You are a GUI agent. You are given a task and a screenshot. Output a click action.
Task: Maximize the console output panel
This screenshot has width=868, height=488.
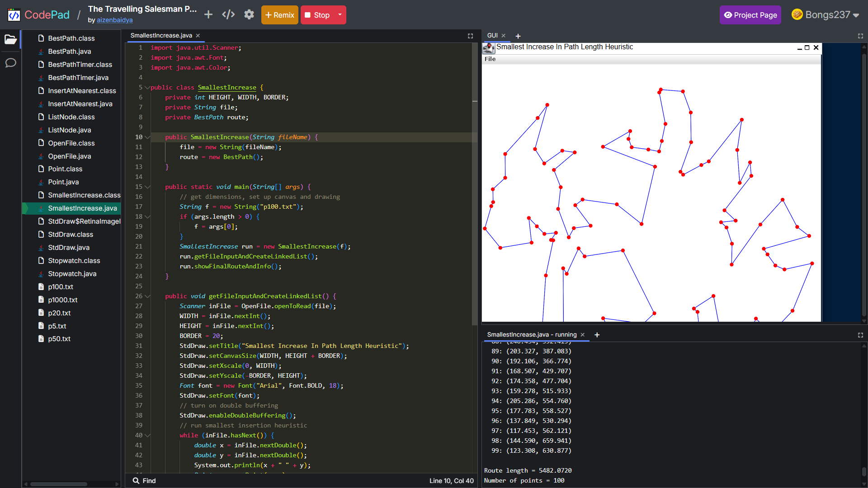pyautogui.click(x=860, y=335)
